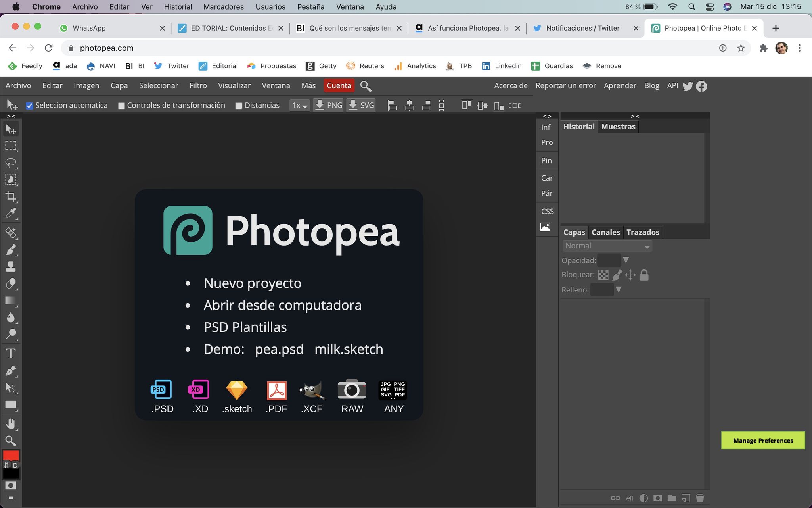Screen dimensions: 812x508
Task: Download the image as PNG
Action: (328, 105)
